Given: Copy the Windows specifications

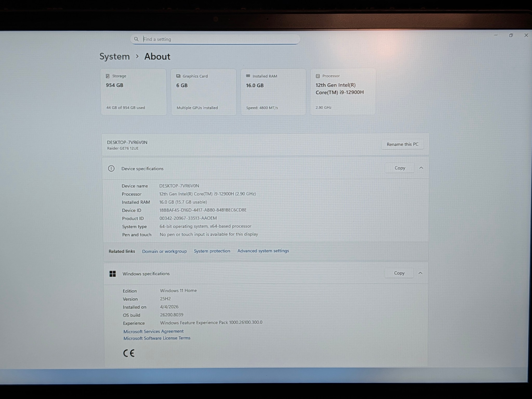Looking at the screenshot, I should click(x=399, y=273).
